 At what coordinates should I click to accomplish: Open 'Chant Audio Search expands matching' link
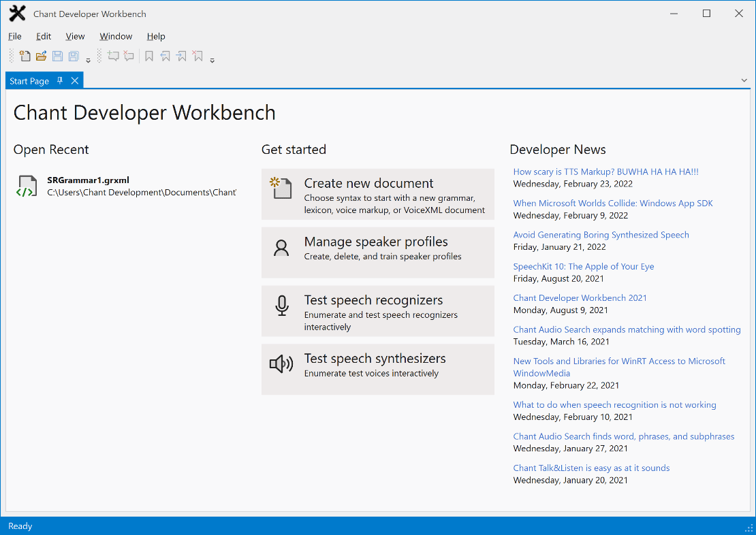pos(627,329)
